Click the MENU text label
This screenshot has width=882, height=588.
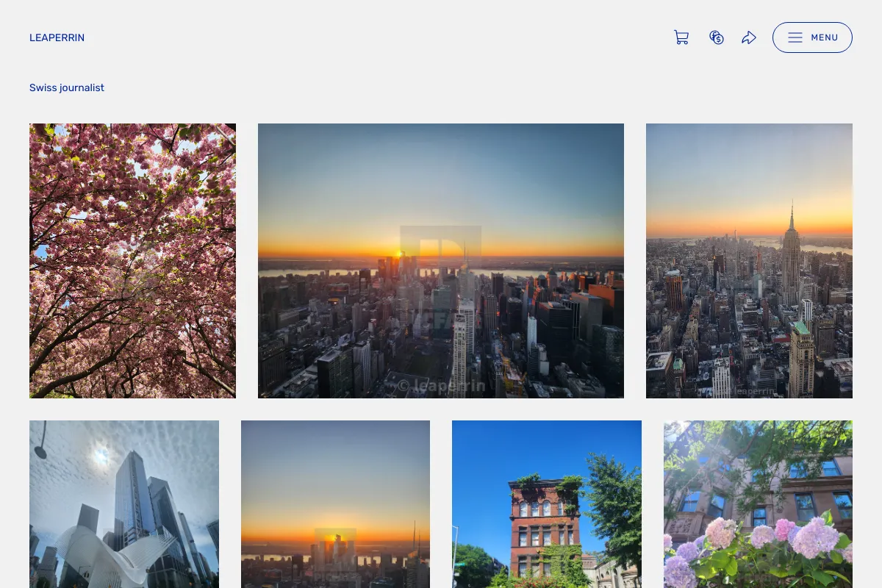point(825,37)
